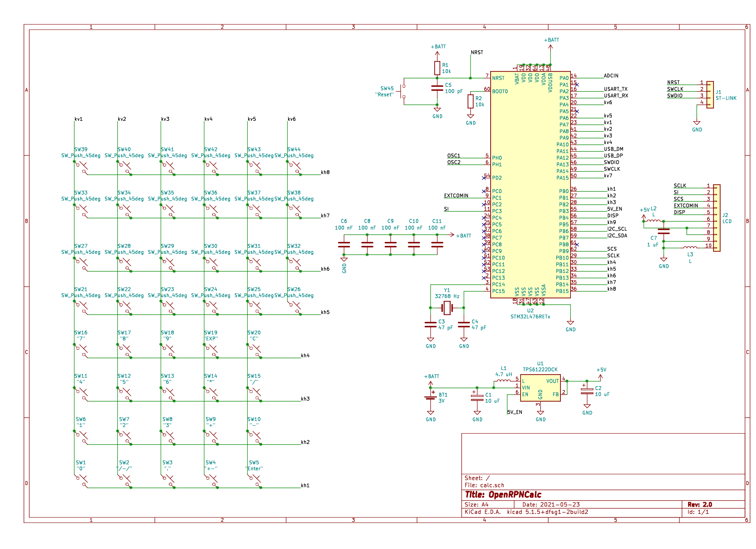Select decoupling capacitor C6 100 nF
This screenshot has height=549, width=756.
click(344, 245)
